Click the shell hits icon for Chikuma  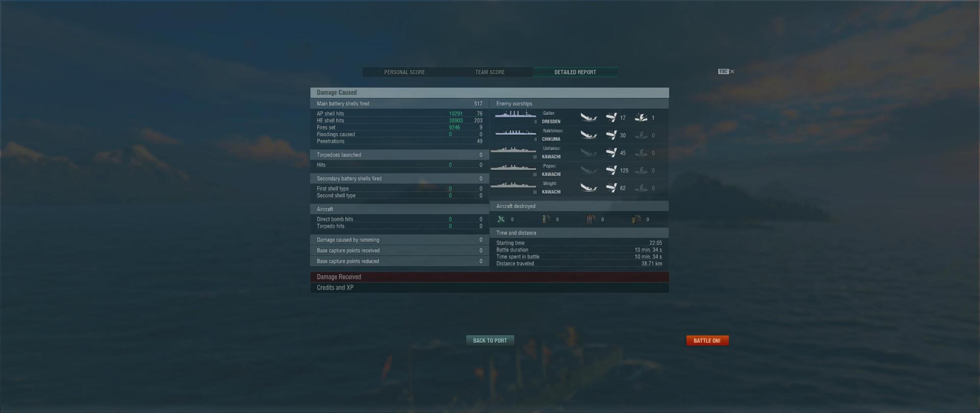(x=611, y=135)
